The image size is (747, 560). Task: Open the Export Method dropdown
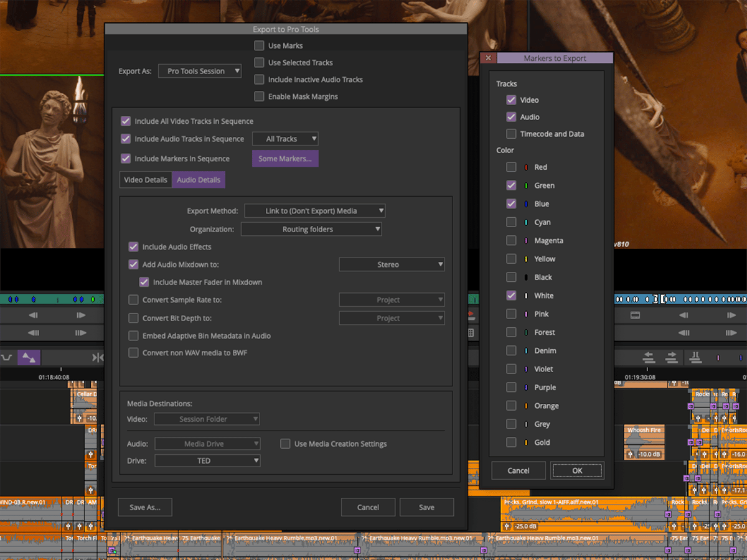[x=315, y=211]
